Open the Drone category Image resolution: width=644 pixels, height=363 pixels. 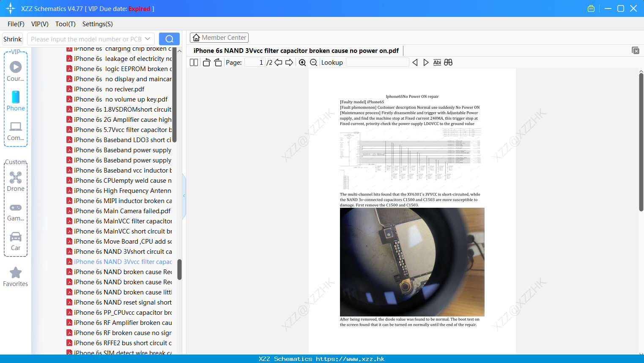tap(16, 181)
